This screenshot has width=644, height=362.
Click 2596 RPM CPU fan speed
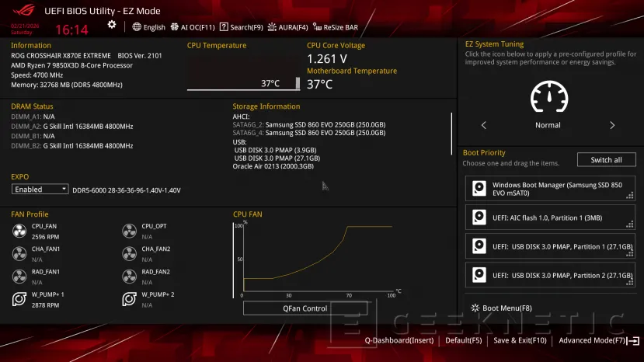45,237
